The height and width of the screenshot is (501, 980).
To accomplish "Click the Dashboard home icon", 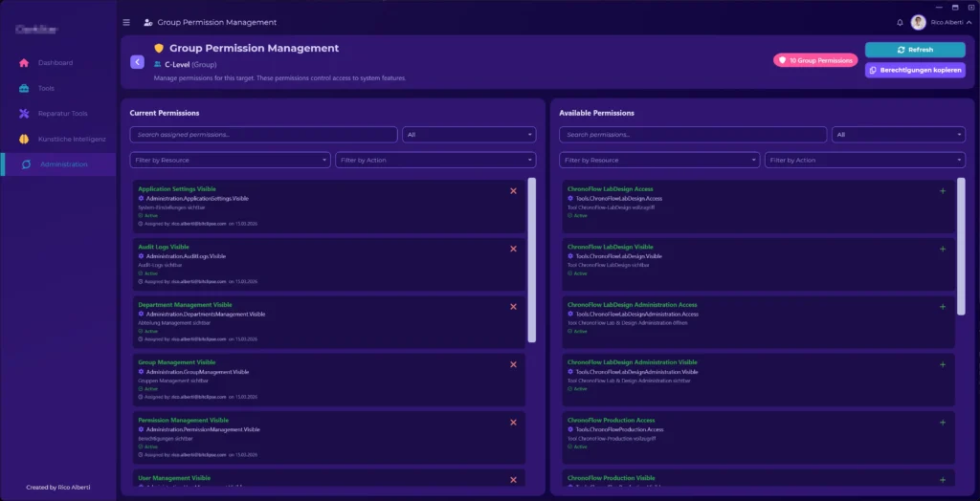I will pos(24,62).
